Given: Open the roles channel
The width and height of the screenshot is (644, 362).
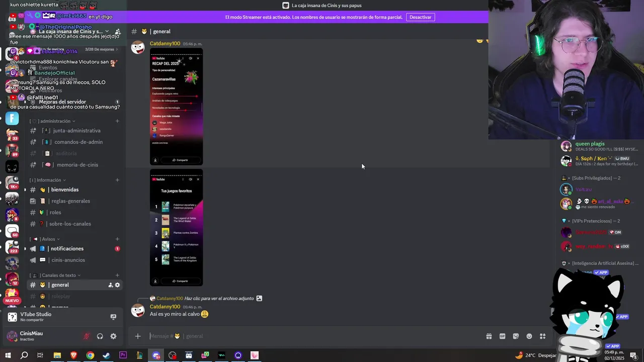Looking at the screenshot, I should 74,213.
